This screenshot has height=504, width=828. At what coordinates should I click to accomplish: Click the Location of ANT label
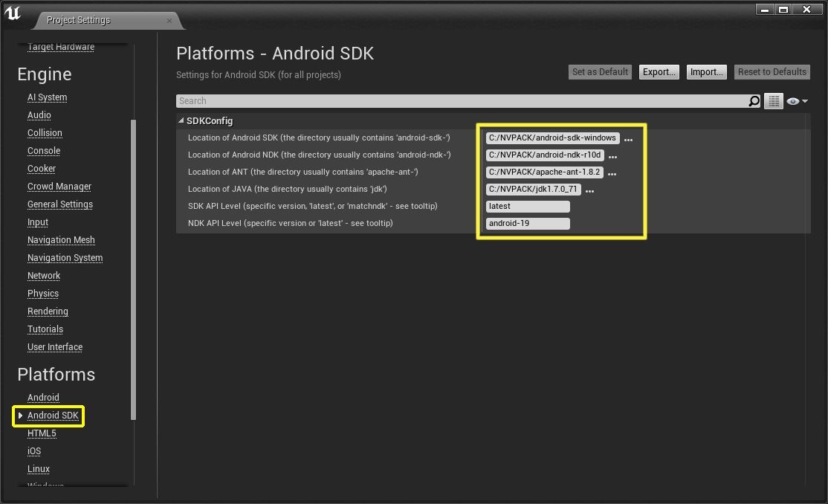point(303,172)
